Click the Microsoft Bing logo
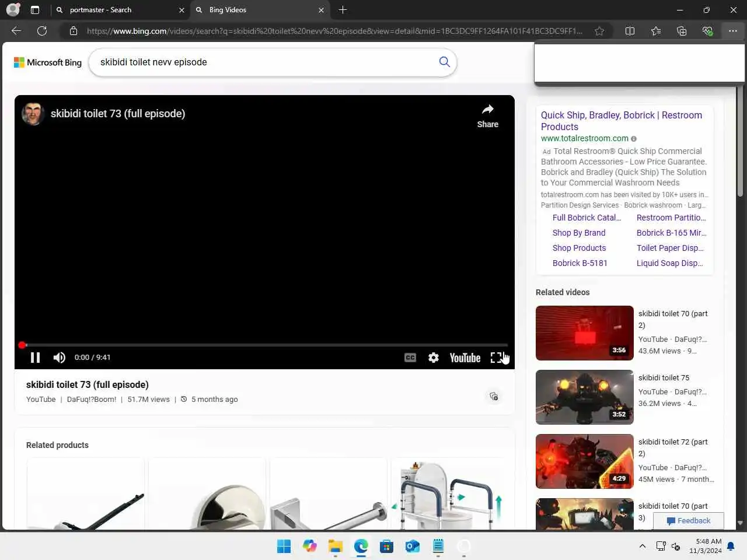747x560 pixels. pyautogui.click(x=48, y=62)
